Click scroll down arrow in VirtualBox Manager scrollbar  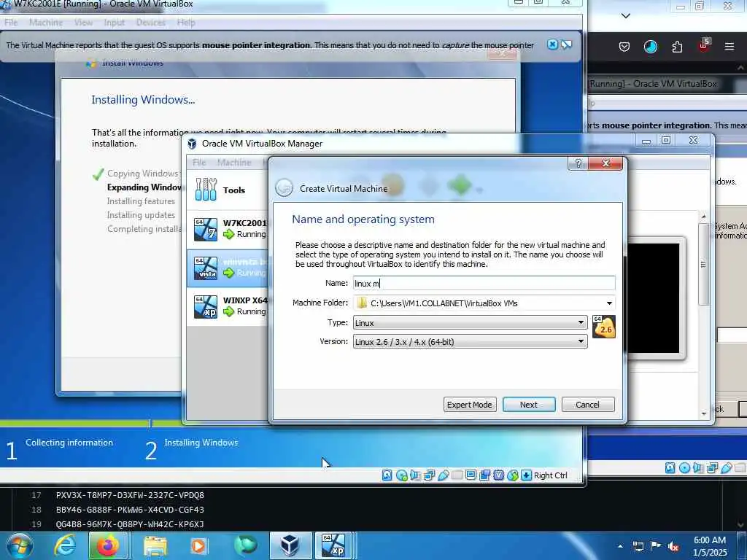tap(704, 413)
